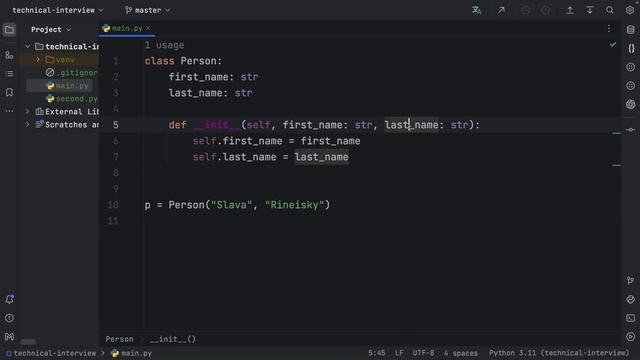Screen dimensions: 640x360
Task: Open IDE settings gear icon
Action: point(630,10)
